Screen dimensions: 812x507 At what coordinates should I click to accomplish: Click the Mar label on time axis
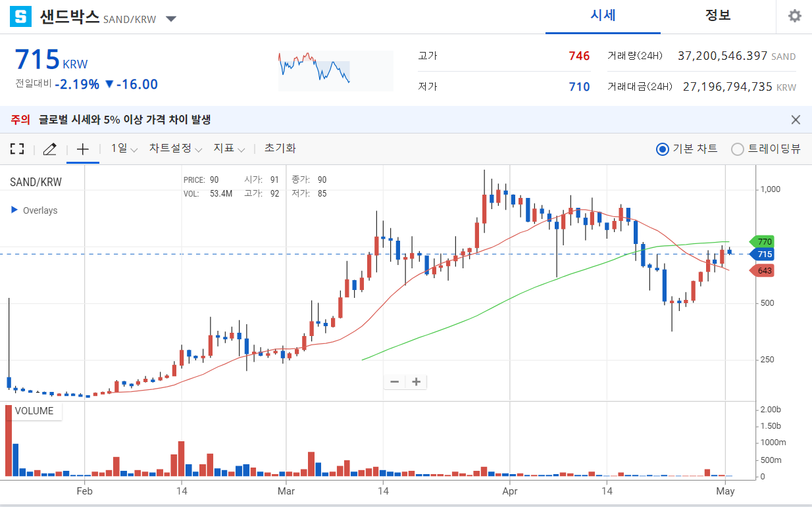point(286,491)
